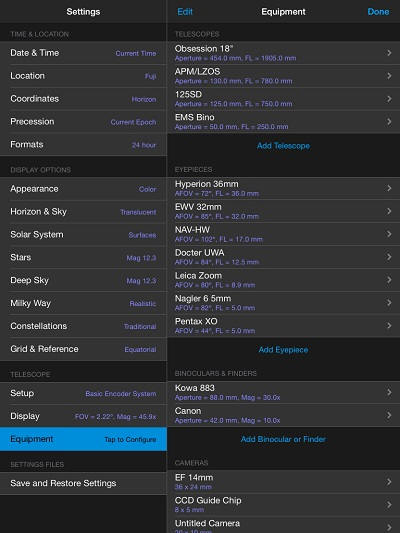
Task: Tap the arrow beside Pentax XO
Action: 389,326
